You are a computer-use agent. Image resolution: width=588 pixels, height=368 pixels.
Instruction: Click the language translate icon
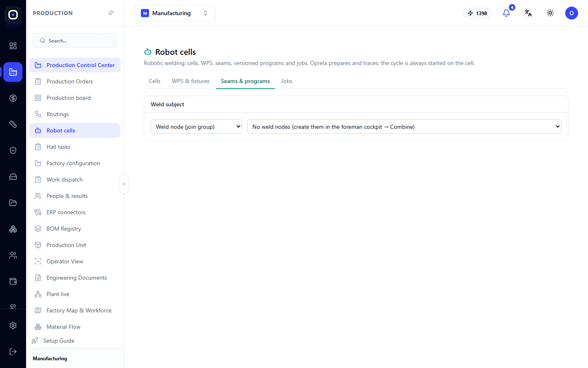[x=528, y=13]
